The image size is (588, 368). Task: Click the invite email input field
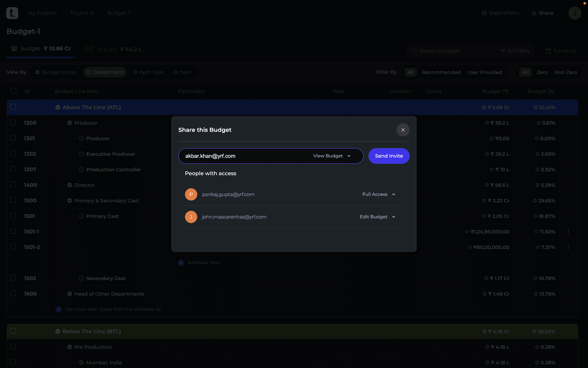[244, 156]
